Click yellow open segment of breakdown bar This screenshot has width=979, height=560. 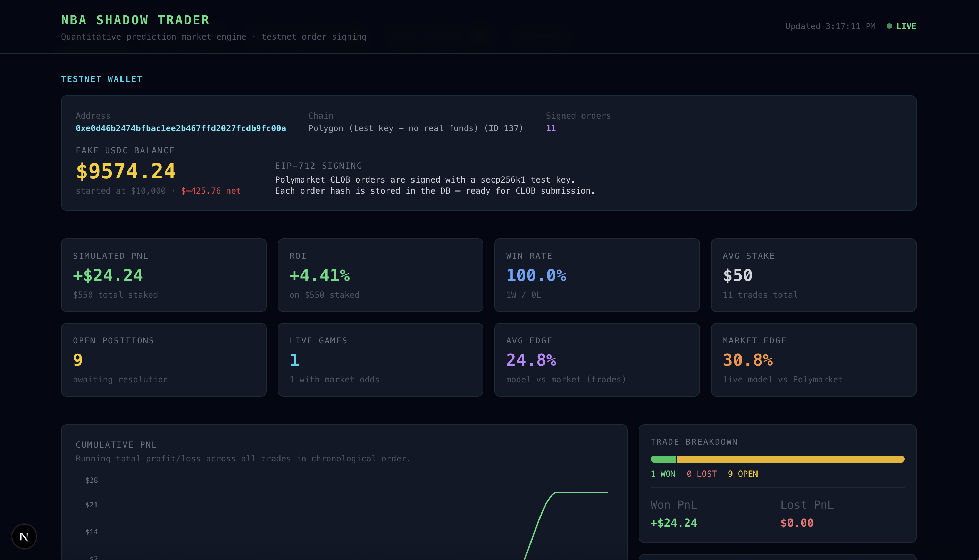click(790, 459)
